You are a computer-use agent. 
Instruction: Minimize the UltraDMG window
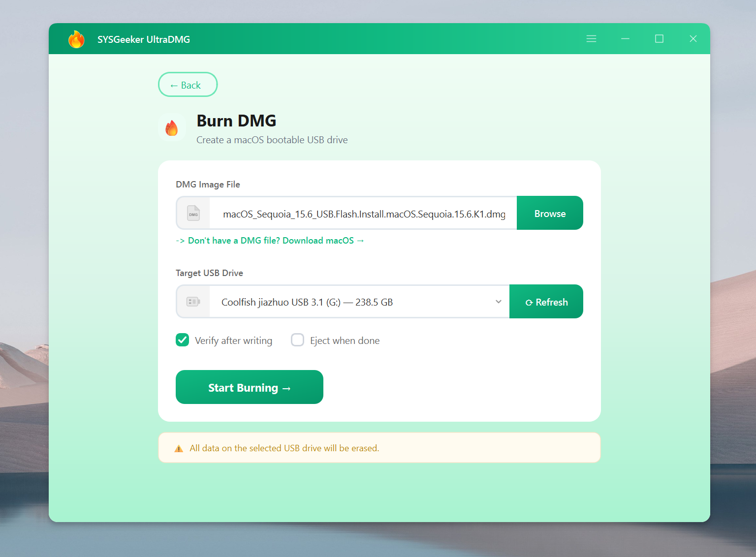click(625, 39)
